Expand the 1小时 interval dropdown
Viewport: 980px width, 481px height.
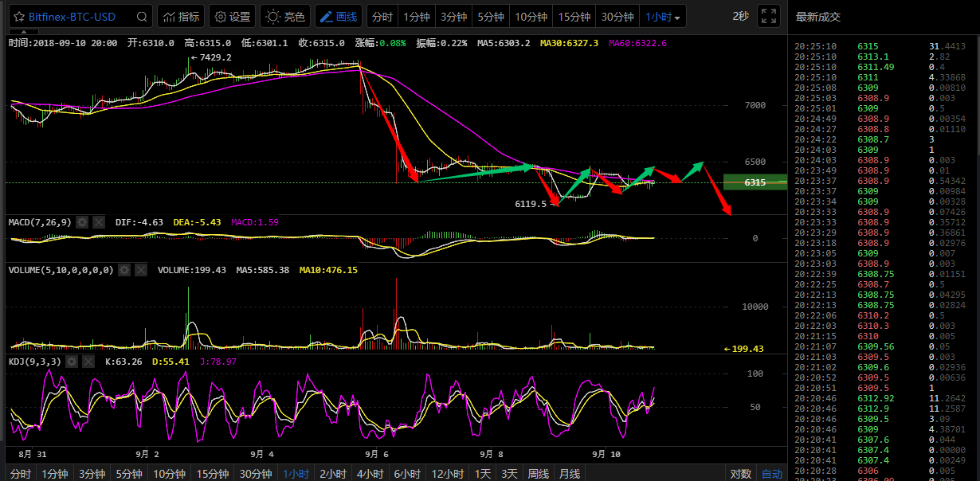tap(663, 17)
